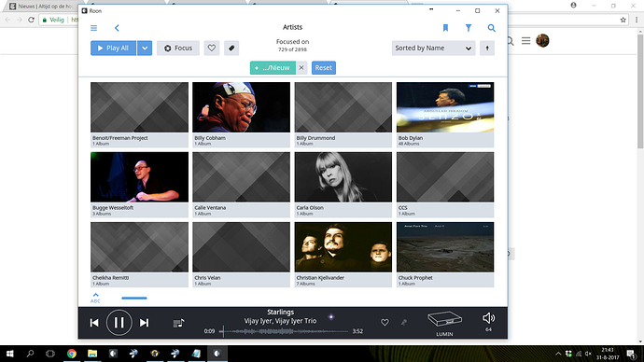
Task: Open Chris Velan artist tile
Action: (241, 255)
